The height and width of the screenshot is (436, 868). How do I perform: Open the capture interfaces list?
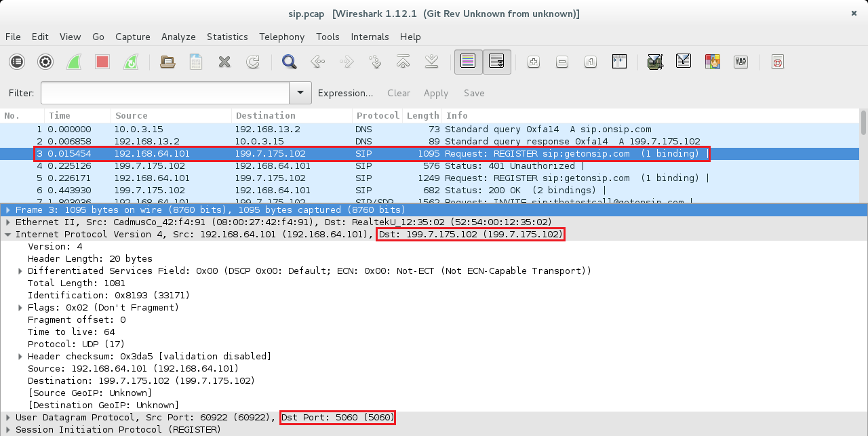[x=17, y=62]
